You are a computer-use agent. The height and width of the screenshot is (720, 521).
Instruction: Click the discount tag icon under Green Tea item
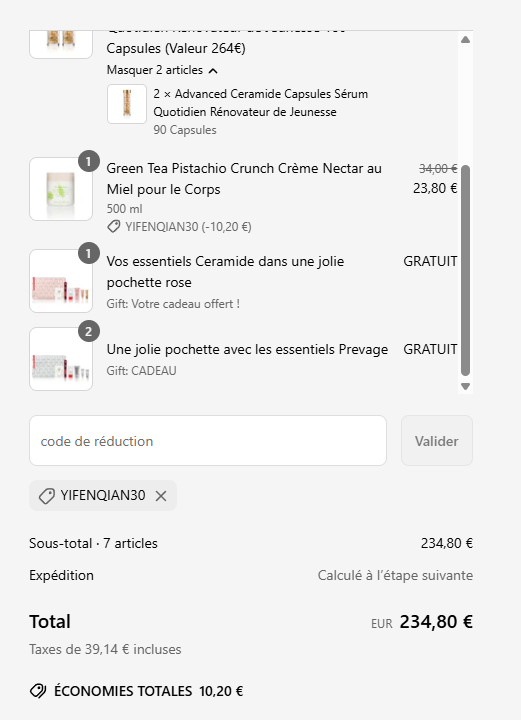(x=113, y=226)
